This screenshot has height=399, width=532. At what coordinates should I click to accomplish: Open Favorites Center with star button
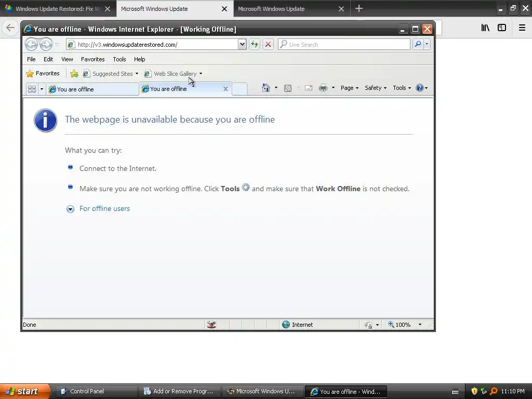(x=43, y=73)
